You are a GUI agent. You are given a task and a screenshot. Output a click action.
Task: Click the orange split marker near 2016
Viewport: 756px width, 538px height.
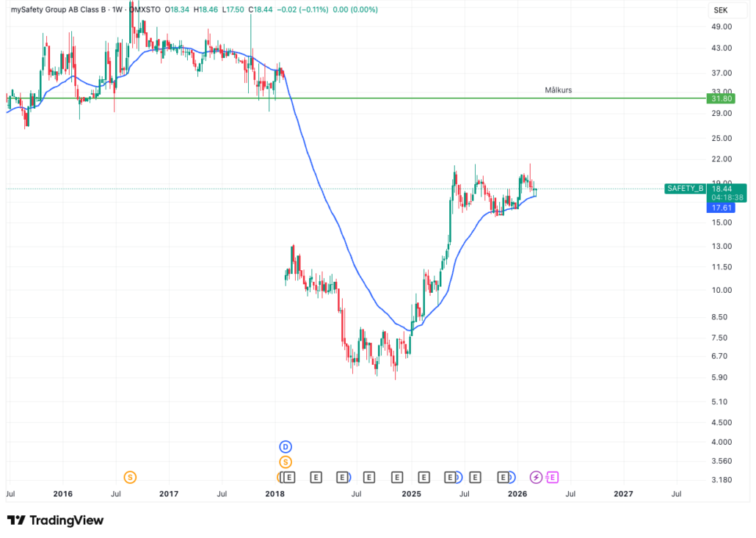click(x=130, y=477)
